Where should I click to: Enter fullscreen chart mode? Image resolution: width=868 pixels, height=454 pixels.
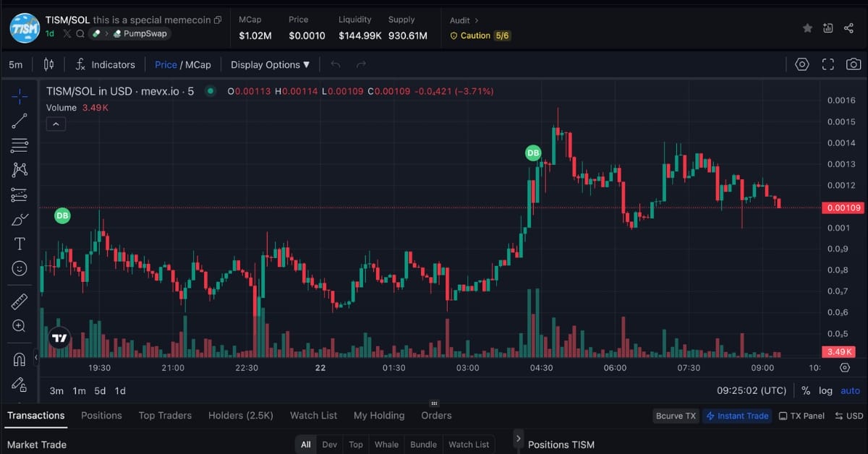click(828, 64)
